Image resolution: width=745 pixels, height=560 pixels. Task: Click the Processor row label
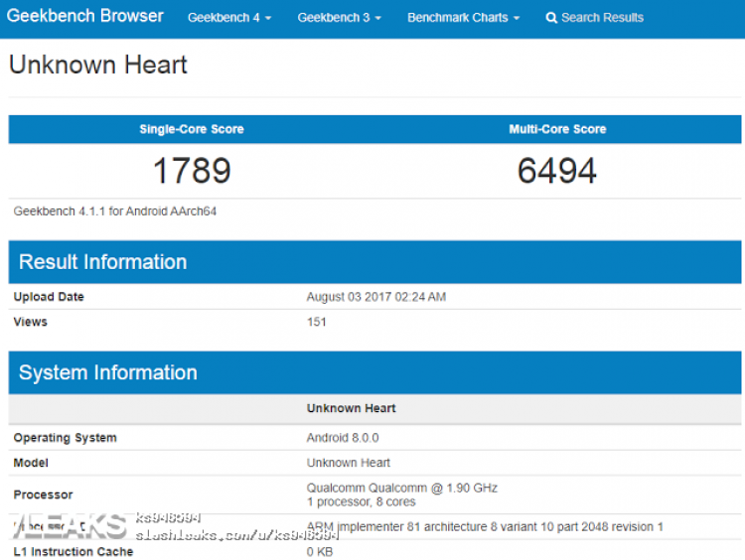[x=44, y=494]
